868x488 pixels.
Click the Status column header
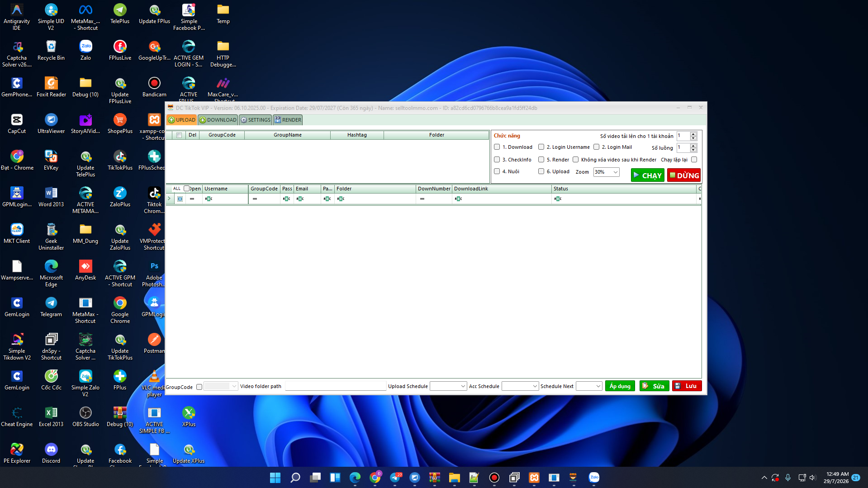(624, 189)
